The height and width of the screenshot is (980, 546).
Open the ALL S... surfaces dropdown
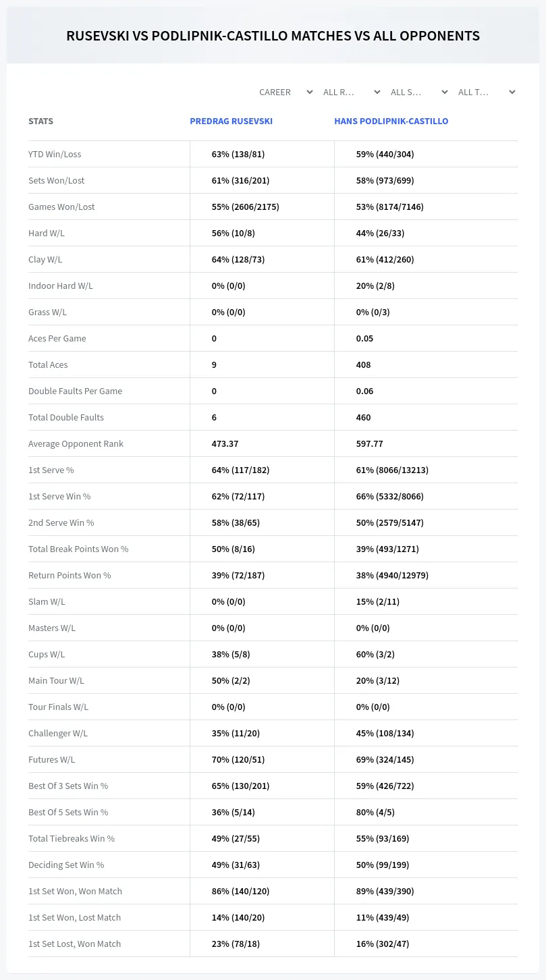pyautogui.click(x=420, y=92)
